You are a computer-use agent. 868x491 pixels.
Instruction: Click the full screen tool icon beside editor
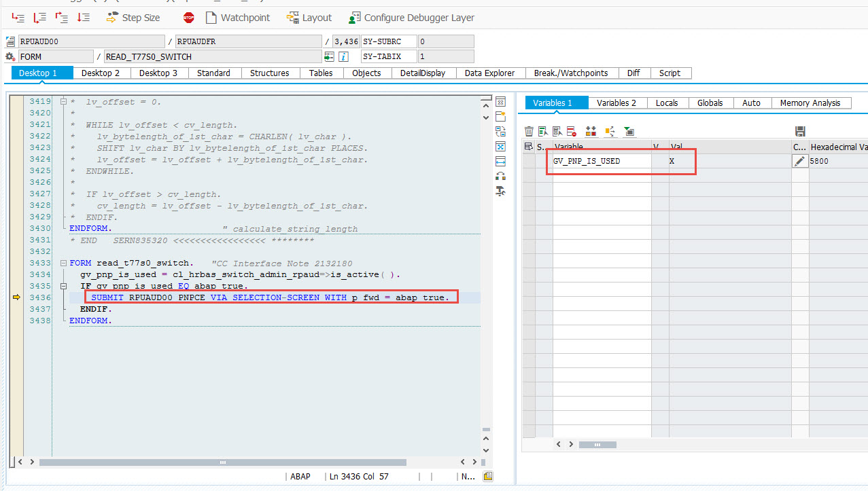click(x=501, y=147)
